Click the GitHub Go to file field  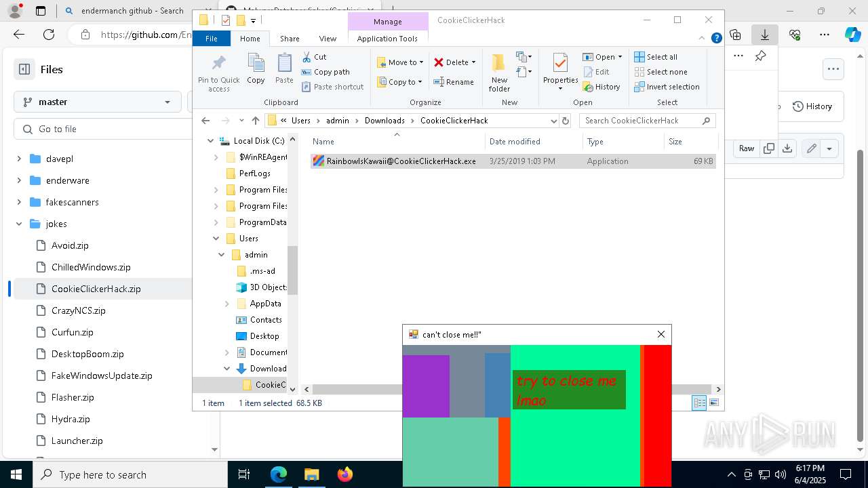point(103,129)
